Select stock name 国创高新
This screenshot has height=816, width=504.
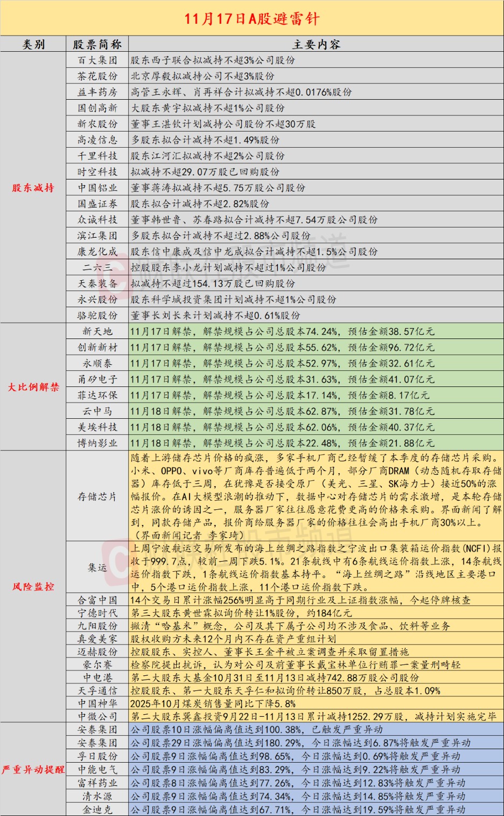click(97, 108)
